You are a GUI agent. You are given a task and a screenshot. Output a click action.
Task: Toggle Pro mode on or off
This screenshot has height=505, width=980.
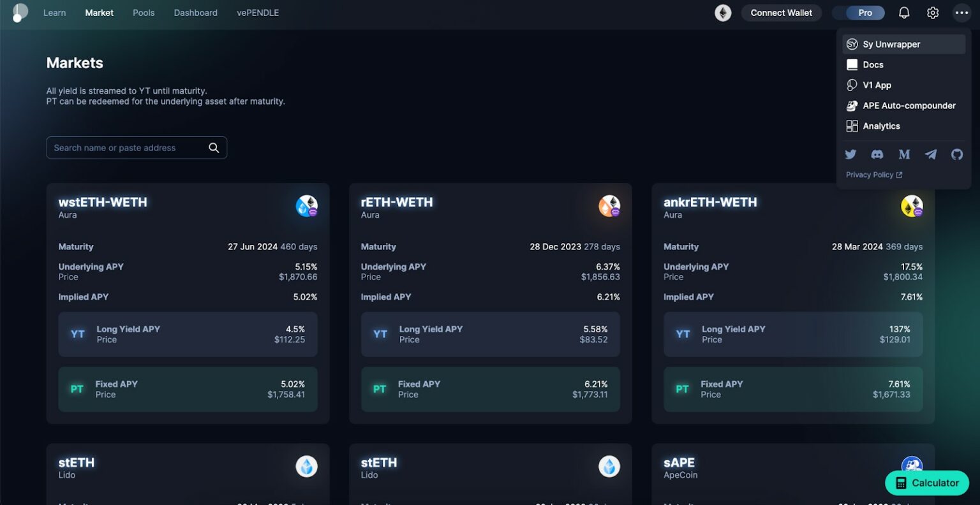tap(858, 12)
